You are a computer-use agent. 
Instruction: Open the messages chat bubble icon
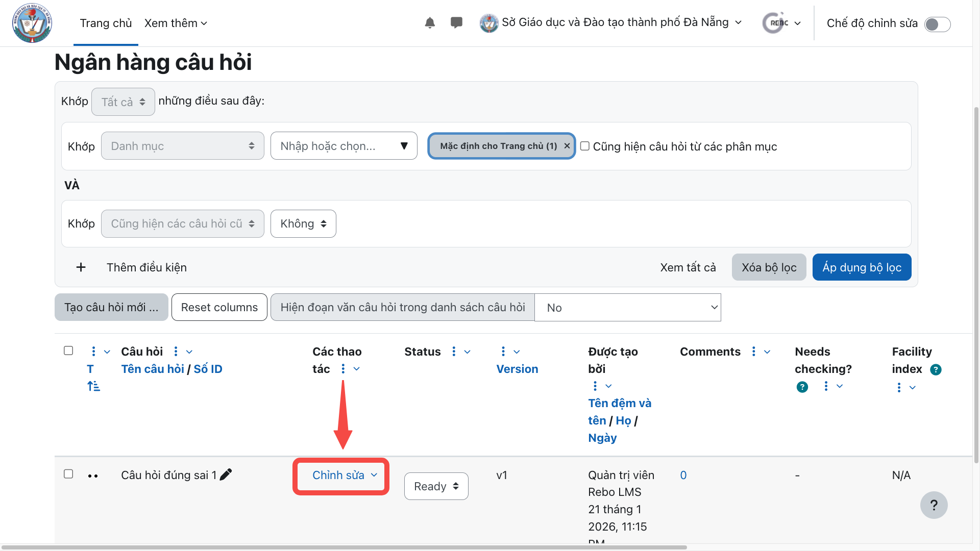[456, 23]
